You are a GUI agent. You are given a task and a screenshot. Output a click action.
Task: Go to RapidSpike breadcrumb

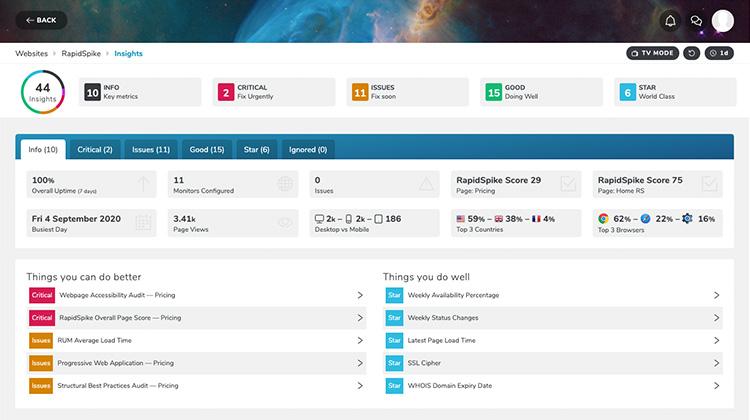click(x=81, y=54)
